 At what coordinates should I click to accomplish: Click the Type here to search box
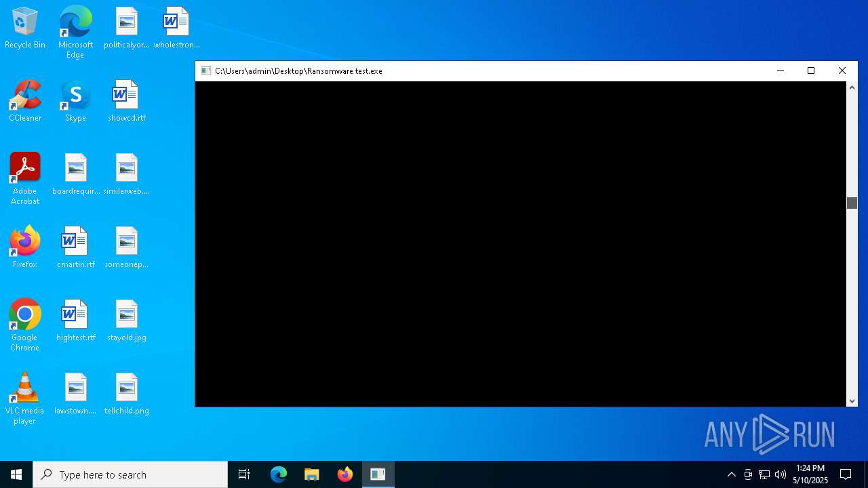coord(130,474)
